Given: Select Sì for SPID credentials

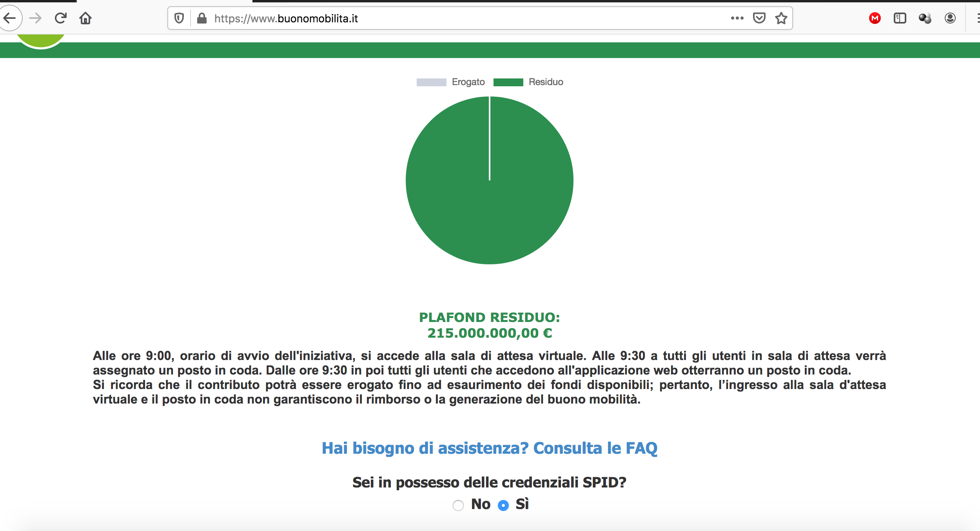Looking at the screenshot, I should click(503, 505).
